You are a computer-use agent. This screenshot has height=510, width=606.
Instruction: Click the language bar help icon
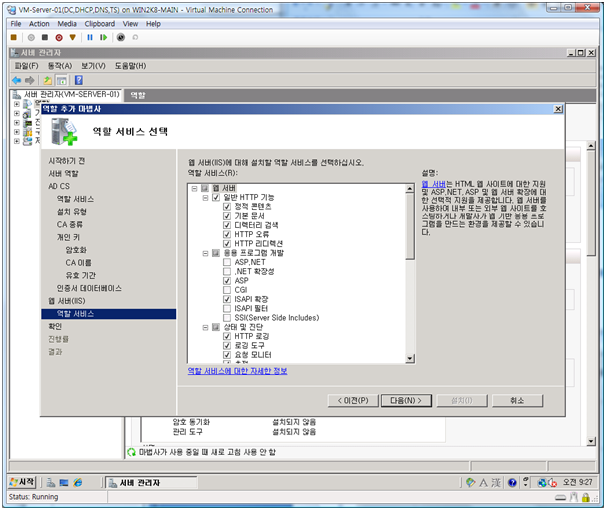coord(512,483)
